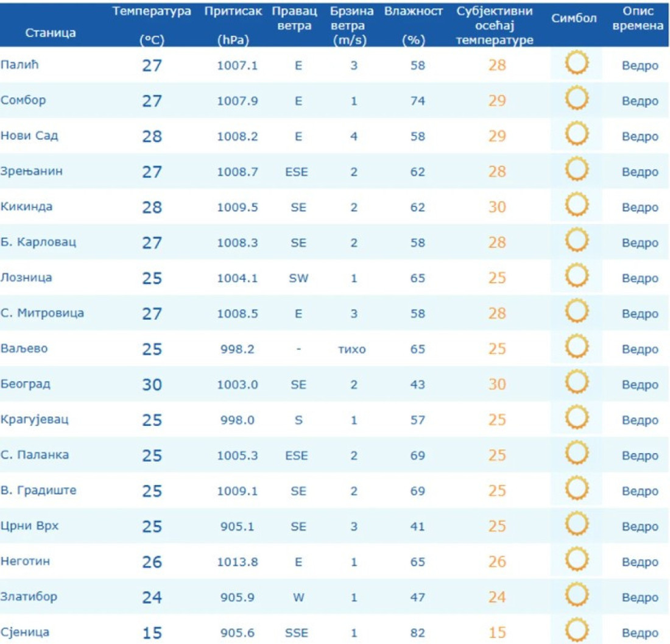Click the Лозница station name
Screen dimensions: 670x644
(x=26, y=278)
